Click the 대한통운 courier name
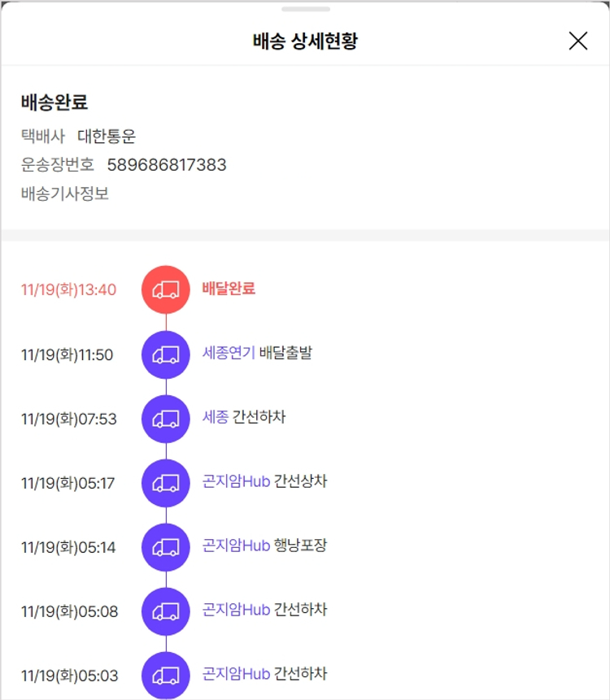Image resolution: width=610 pixels, height=700 pixels. [107, 137]
